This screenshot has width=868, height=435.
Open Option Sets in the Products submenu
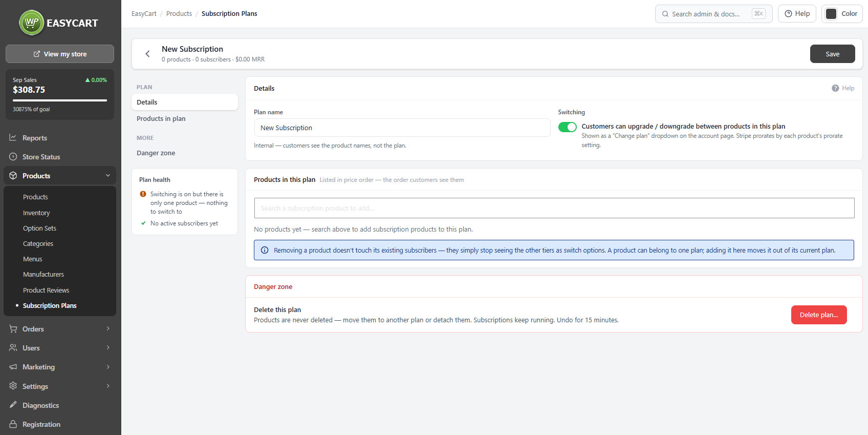click(x=39, y=228)
